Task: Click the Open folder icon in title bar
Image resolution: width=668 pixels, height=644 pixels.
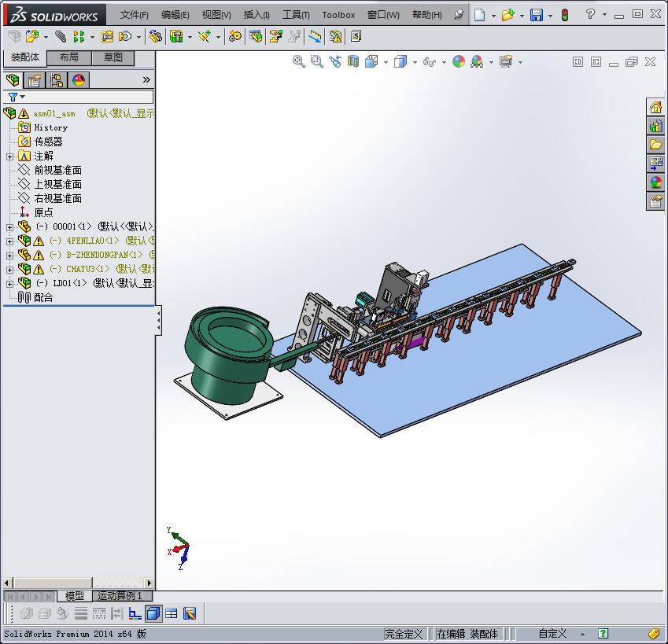Action: [507, 15]
